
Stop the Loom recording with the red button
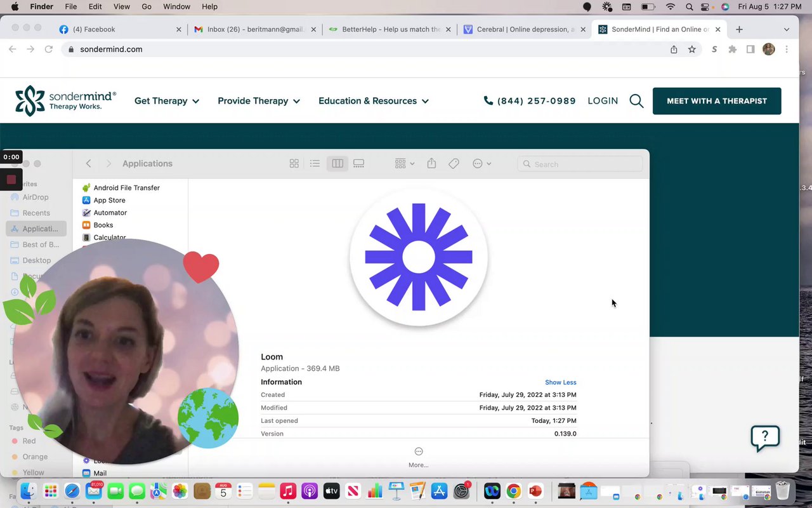11,180
